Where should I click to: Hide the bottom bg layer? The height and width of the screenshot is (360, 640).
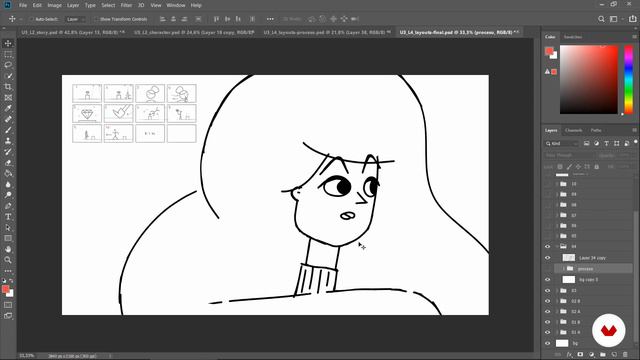pos(548,343)
